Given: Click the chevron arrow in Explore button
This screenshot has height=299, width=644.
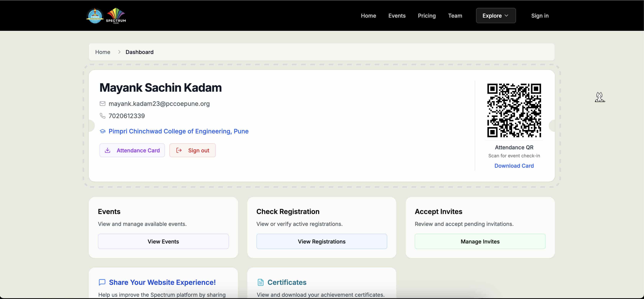Looking at the screenshot, I should pos(507,16).
